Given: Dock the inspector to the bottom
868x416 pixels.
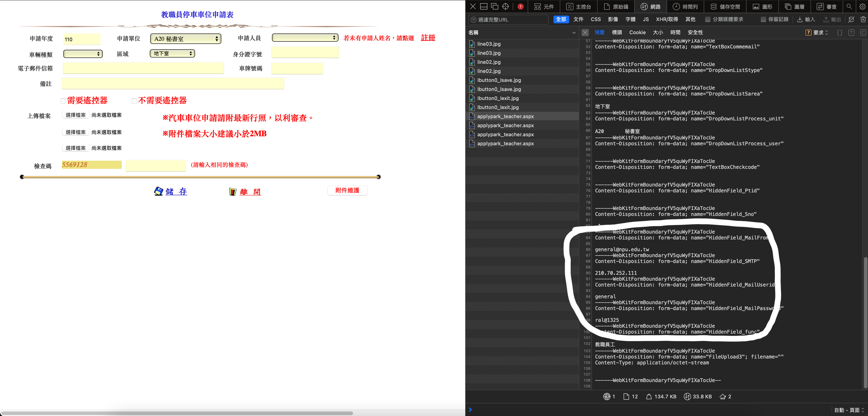Looking at the screenshot, I should [x=484, y=6].
